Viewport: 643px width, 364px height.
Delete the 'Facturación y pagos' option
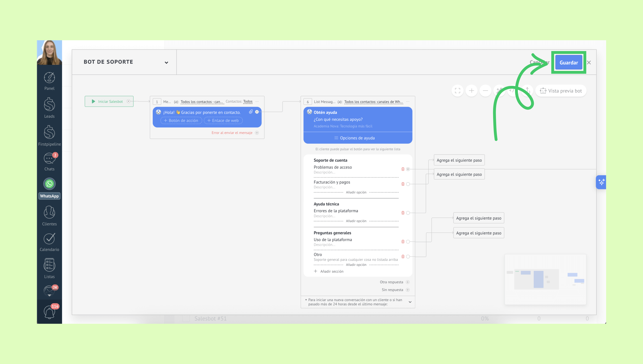pos(403,184)
